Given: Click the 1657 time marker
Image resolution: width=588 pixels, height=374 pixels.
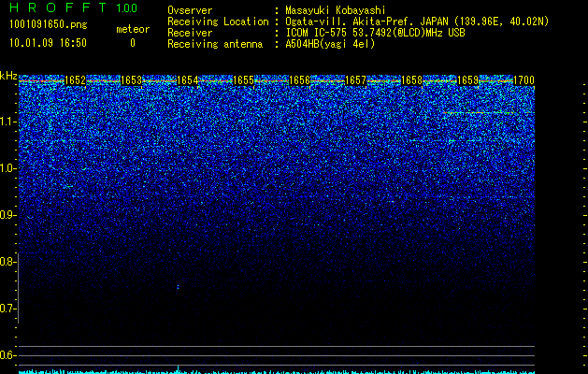Looking at the screenshot, I should click(355, 80).
